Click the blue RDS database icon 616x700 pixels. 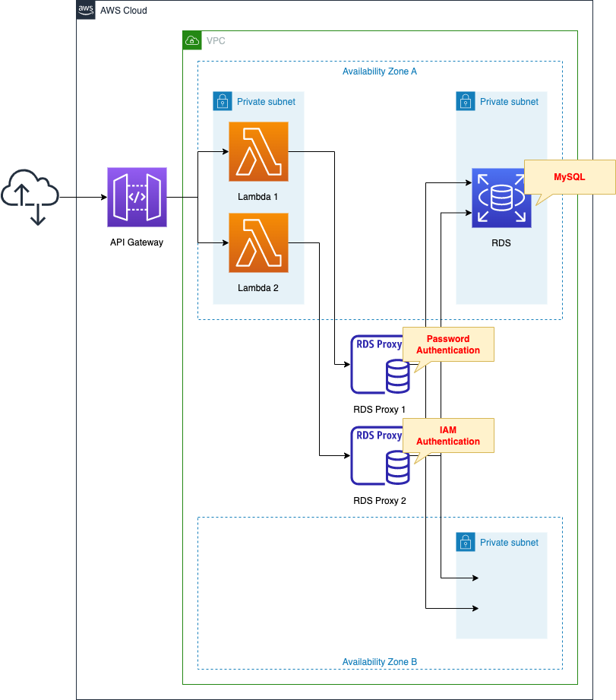coord(501,198)
